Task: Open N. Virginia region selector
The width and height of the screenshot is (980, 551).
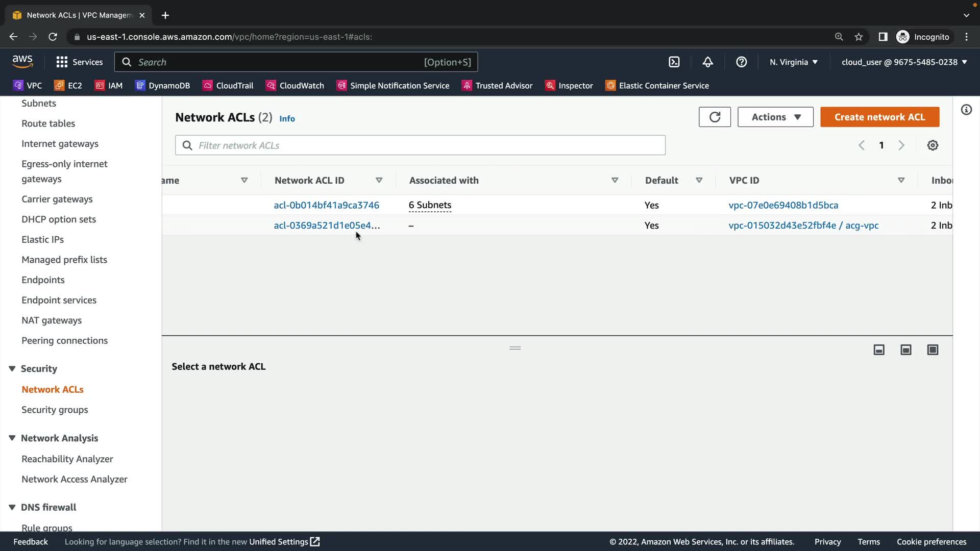Action: (x=794, y=62)
